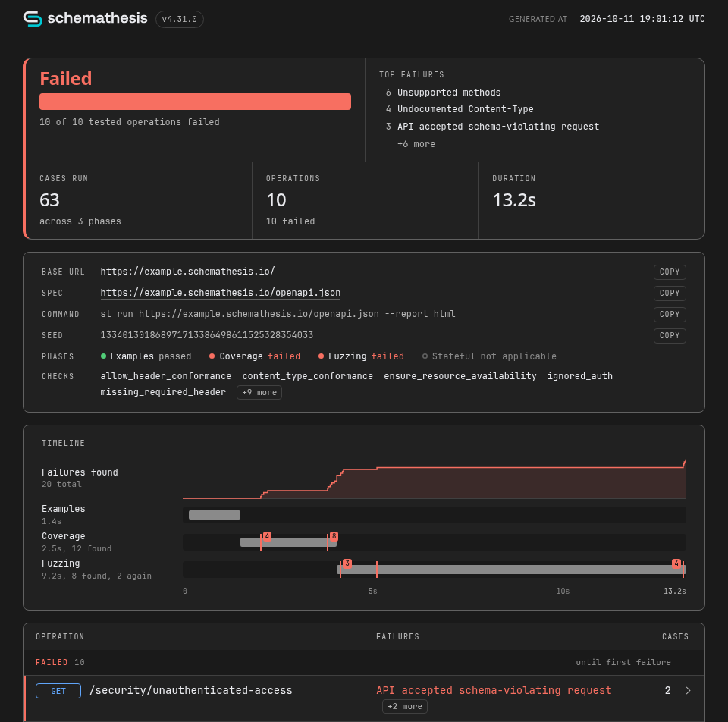Select the Unsupported methods failure entry
Image resolution: width=728 pixels, height=722 pixels.
tap(449, 93)
